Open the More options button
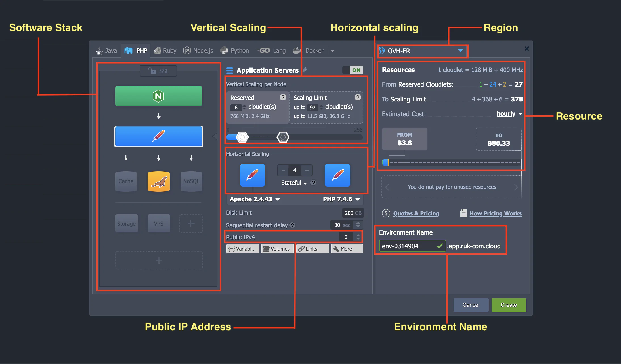The image size is (621, 364). tap(347, 249)
